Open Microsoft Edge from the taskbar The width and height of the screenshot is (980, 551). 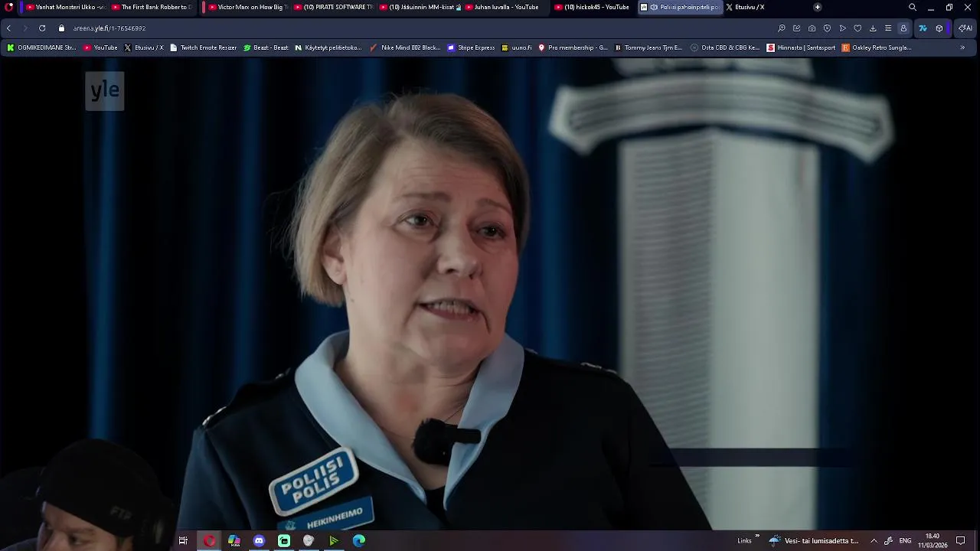coord(359,540)
